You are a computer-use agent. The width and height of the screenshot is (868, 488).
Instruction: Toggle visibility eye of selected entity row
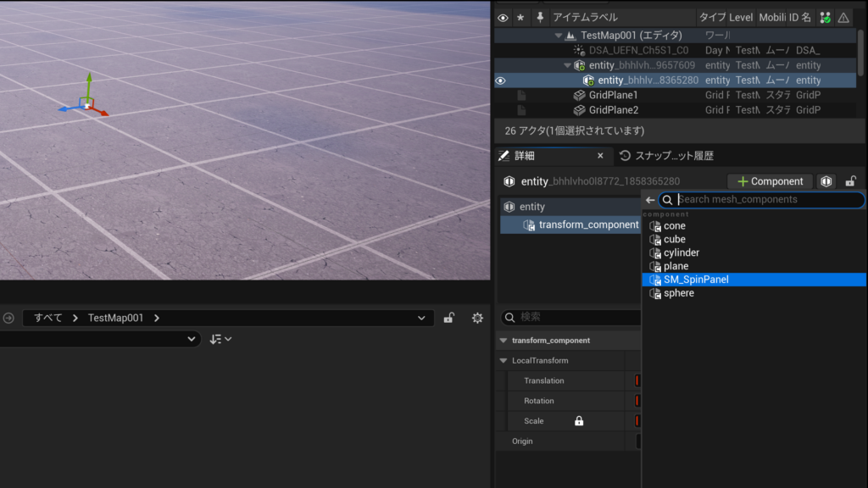pyautogui.click(x=501, y=80)
